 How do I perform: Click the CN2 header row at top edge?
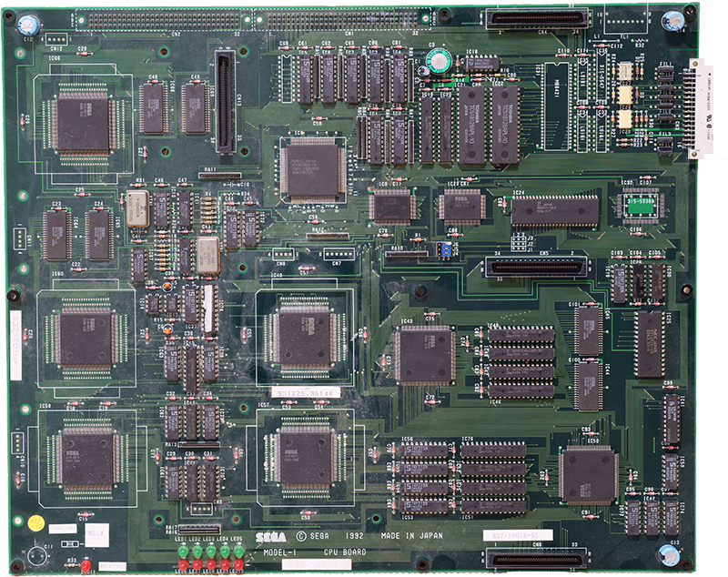pyautogui.click(x=163, y=20)
